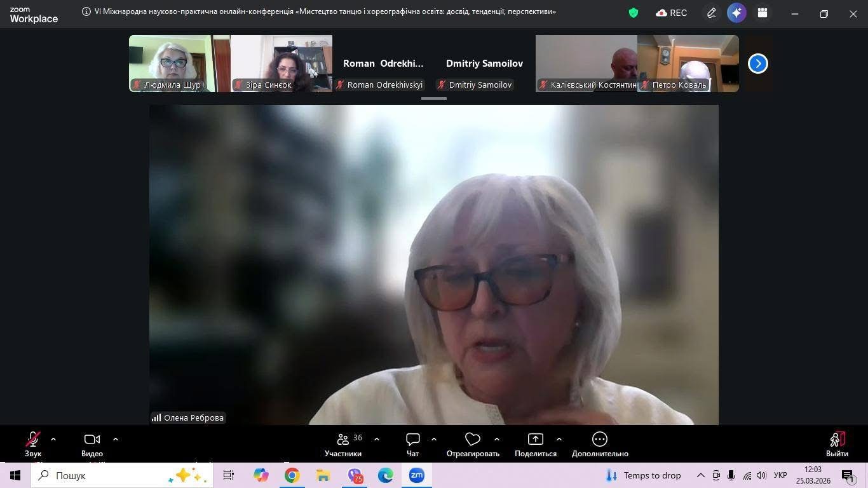Click the green encryption shield icon
Screen dimensions: 868x488
point(633,13)
